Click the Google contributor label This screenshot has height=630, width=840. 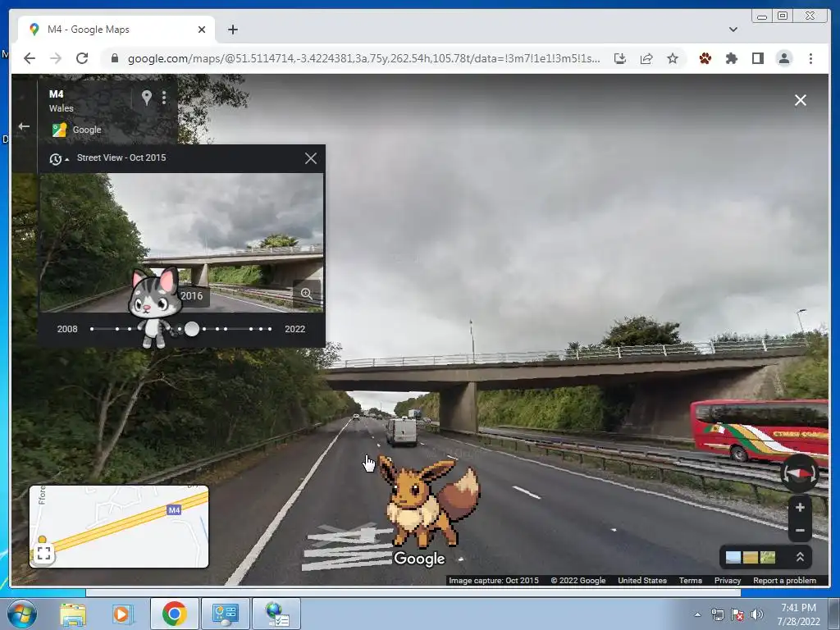tap(87, 130)
